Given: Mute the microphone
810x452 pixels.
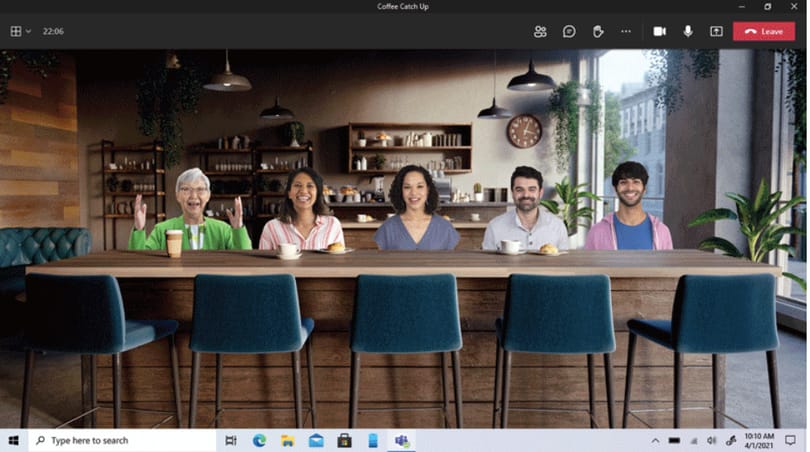Looking at the screenshot, I should pyautogui.click(x=688, y=32).
